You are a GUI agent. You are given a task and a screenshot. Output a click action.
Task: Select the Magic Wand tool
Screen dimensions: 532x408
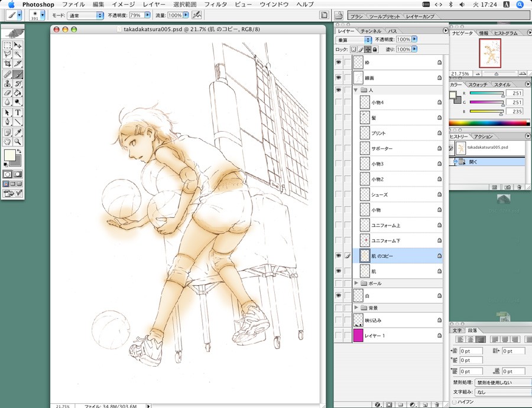click(18, 54)
